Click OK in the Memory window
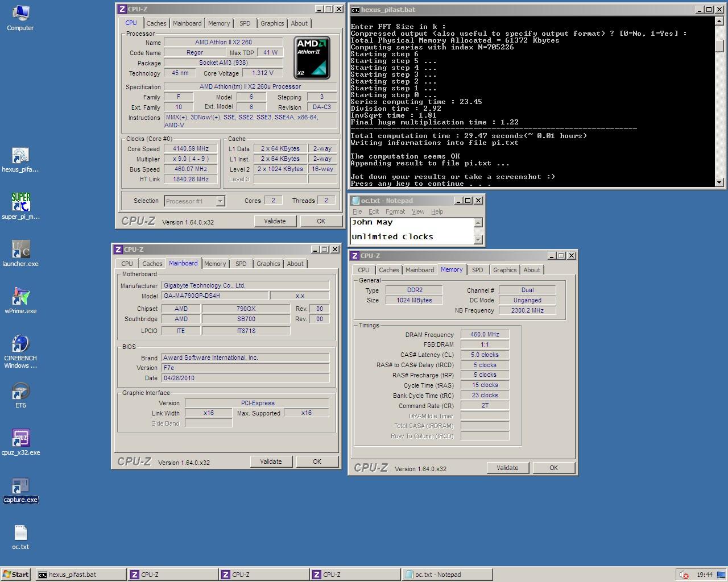The height and width of the screenshot is (582, 728). [x=553, y=468]
